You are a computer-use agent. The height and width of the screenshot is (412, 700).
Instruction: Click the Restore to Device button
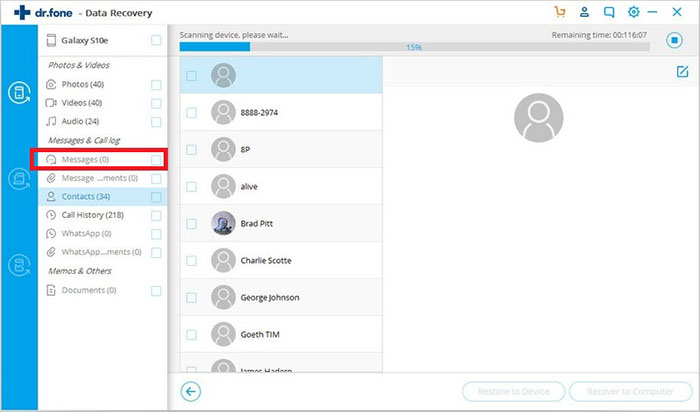click(x=513, y=391)
